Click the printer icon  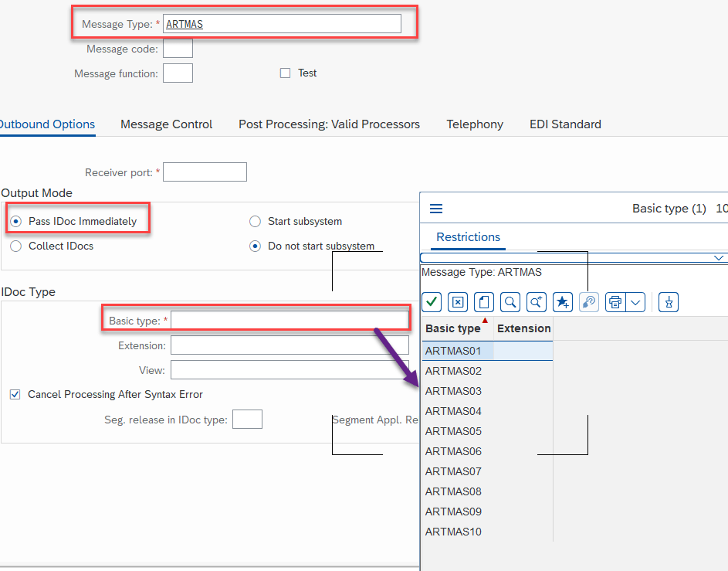(x=615, y=302)
